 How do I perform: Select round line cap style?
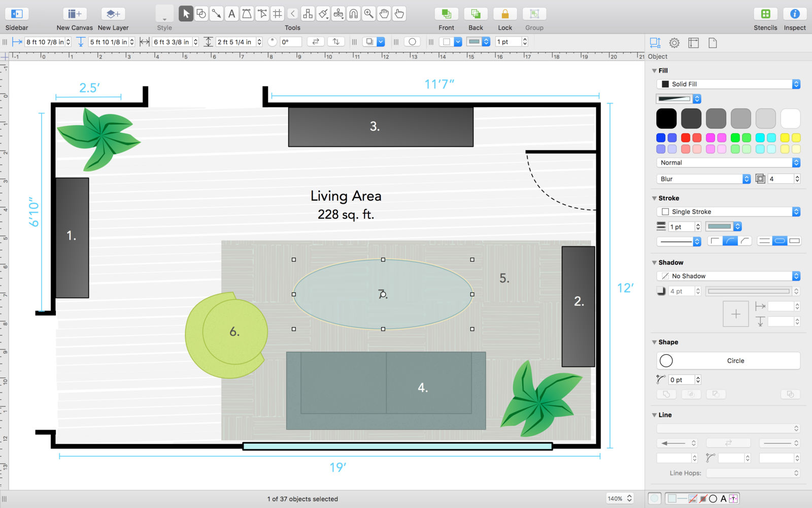pos(780,241)
